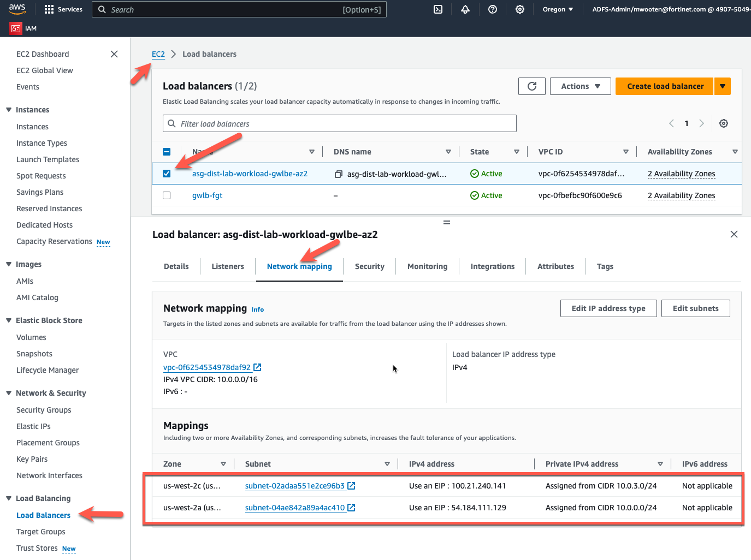Click the top AWS Search bar
Image resolution: width=751 pixels, height=560 pixels.
click(239, 9)
